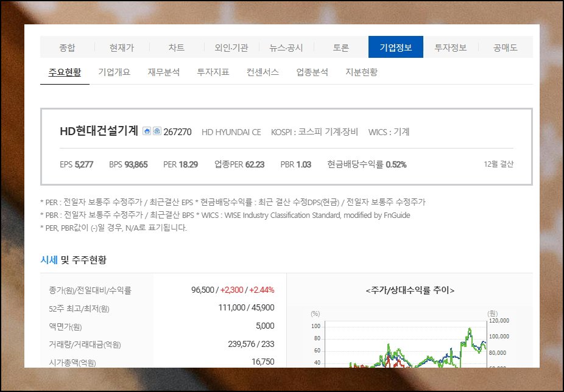
Task: Click the 239,576 / 233 value
Action: pos(251,344)
